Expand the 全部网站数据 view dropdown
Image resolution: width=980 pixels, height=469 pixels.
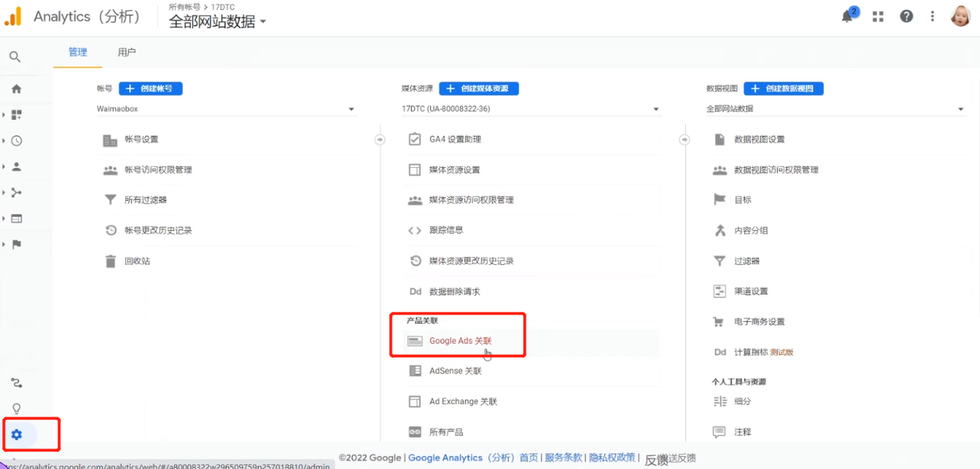[961, 108]
